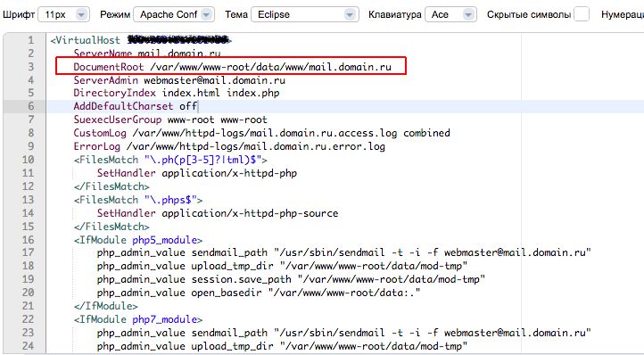Click the closing </FilesMatch> on line 12

111,186
